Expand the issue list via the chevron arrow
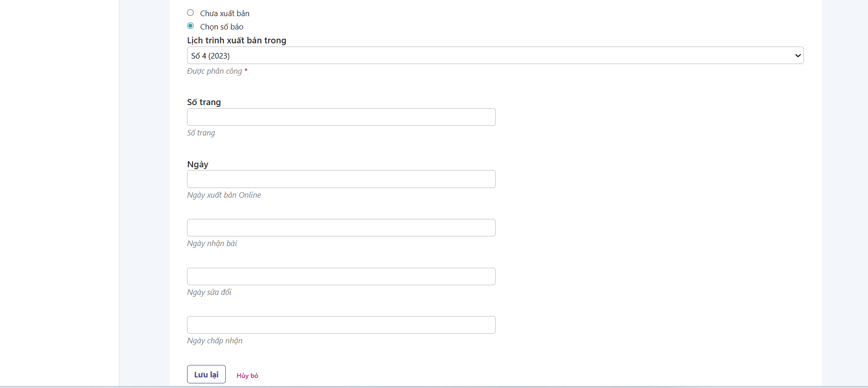The width and height of the screenshot is (868, 388). (798, 56)
